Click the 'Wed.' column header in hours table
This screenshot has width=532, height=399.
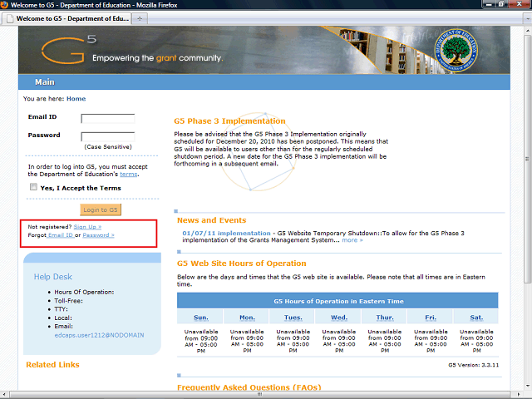pos(338,318)
